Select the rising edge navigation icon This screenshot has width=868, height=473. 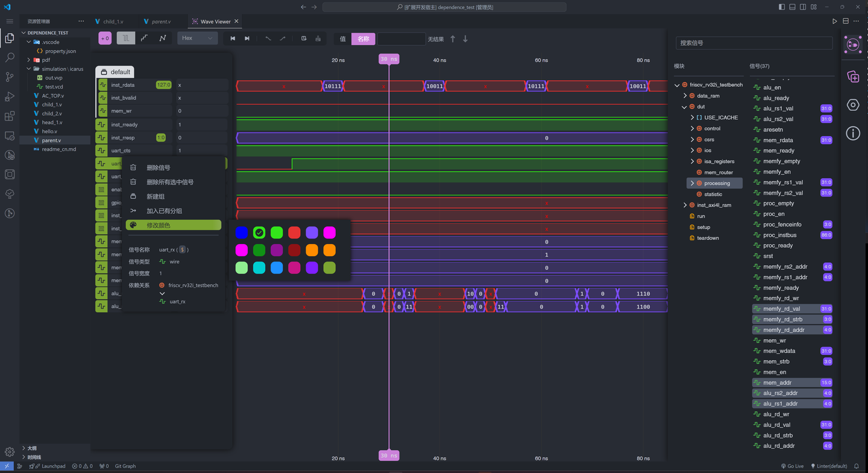point(283,38)
